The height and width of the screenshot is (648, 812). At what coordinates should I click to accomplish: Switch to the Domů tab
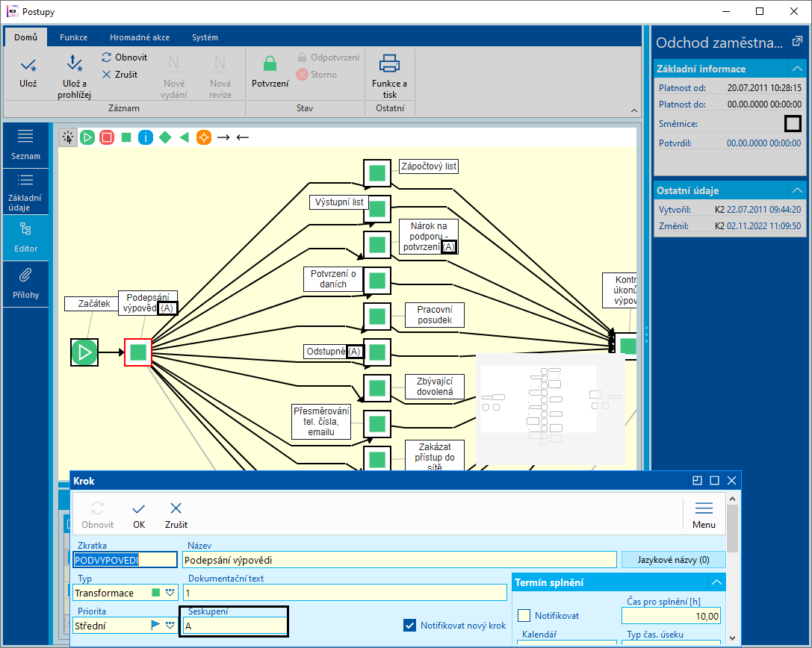pos(26,37)
